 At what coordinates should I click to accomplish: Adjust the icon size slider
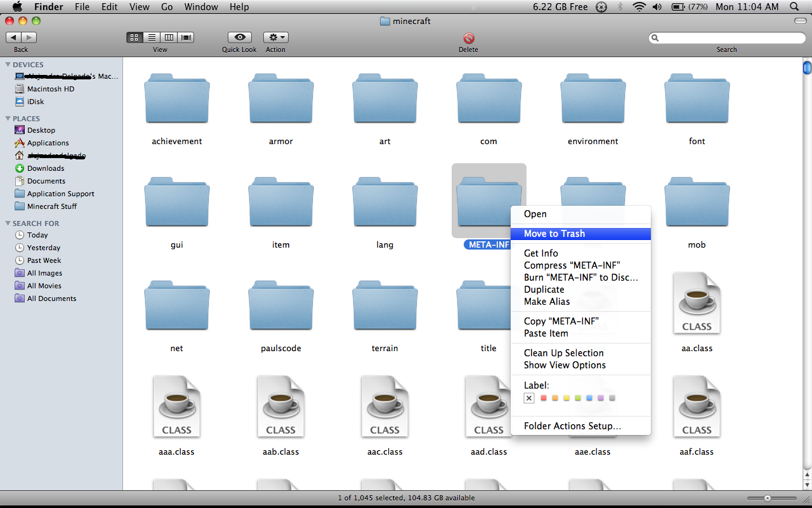tap(768, 498)
